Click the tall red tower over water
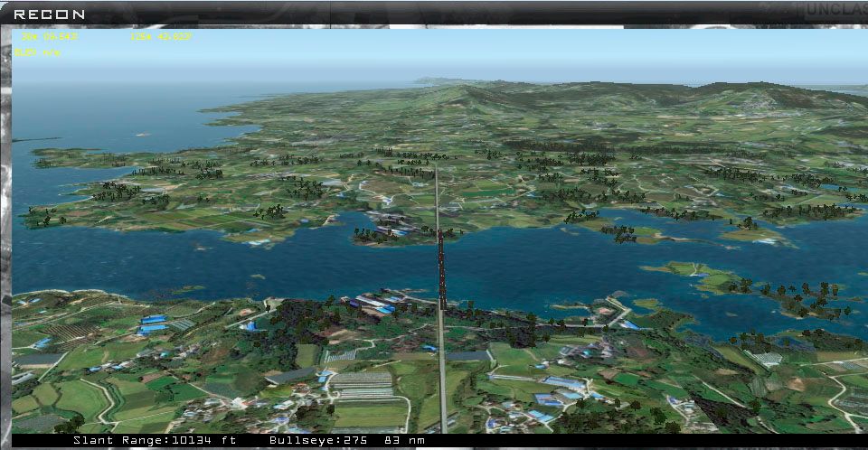This screenshot has height=450, width=868. 441,269
